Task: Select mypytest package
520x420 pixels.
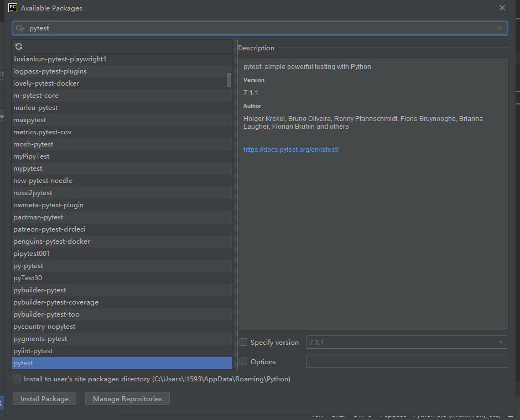Action: 122,169
